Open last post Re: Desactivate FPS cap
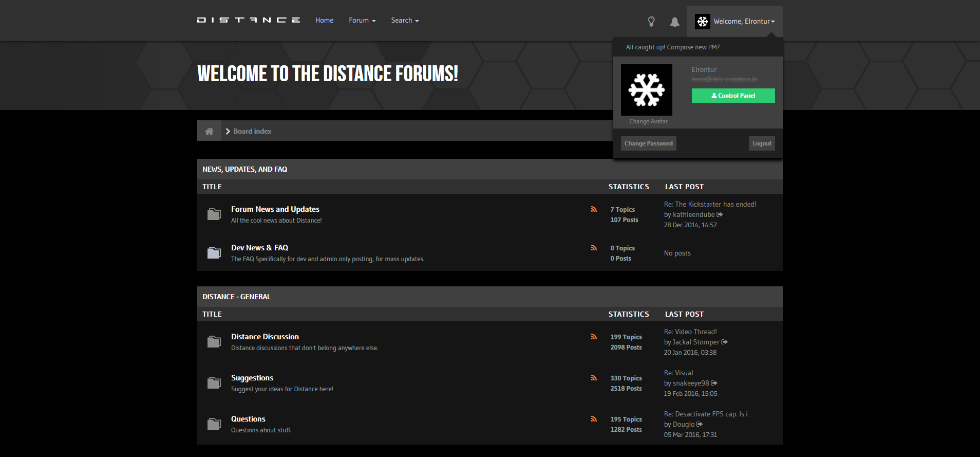 point(709,414)
